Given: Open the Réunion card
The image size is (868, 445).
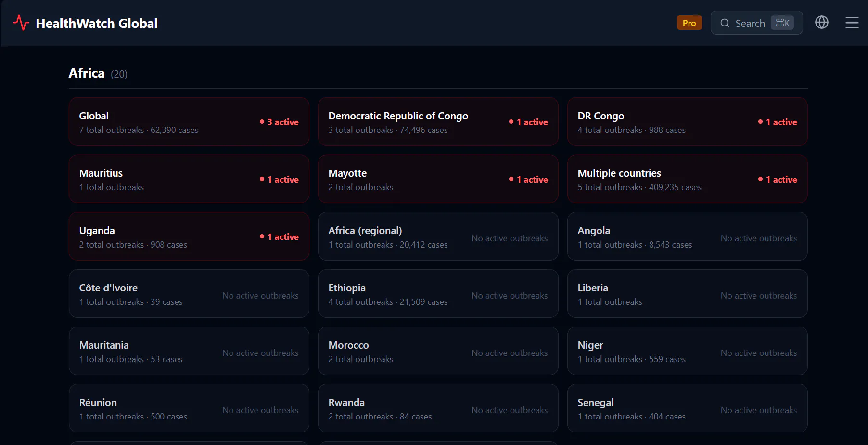Looking at the screenshot, I should tap(189, 408).
